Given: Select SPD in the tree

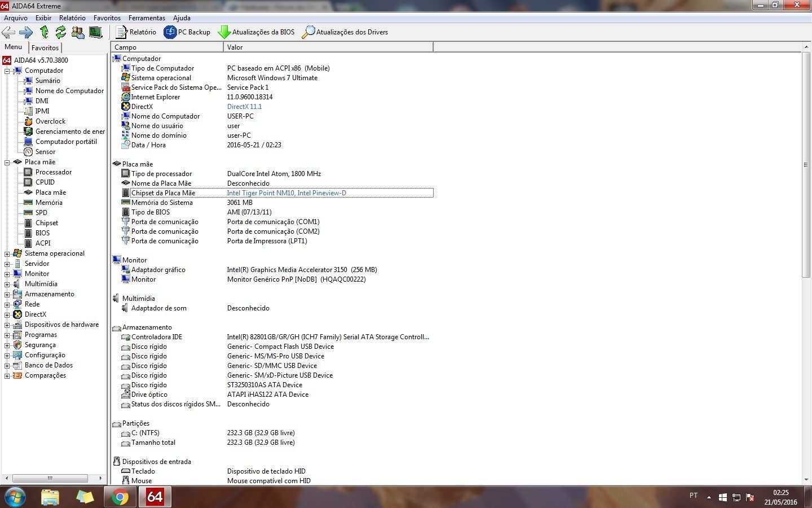Looking at the screenshot, I should 41,213.
